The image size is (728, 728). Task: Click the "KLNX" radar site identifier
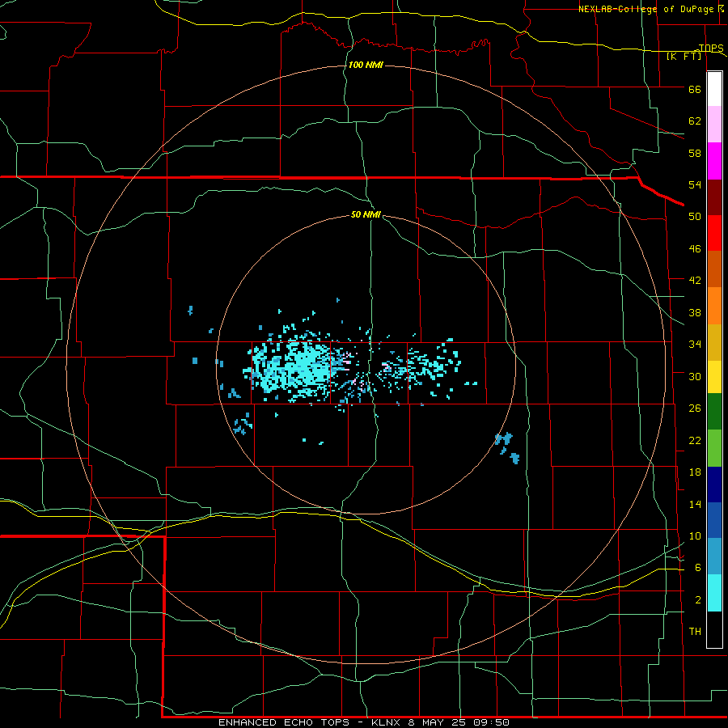pos(385,722)
